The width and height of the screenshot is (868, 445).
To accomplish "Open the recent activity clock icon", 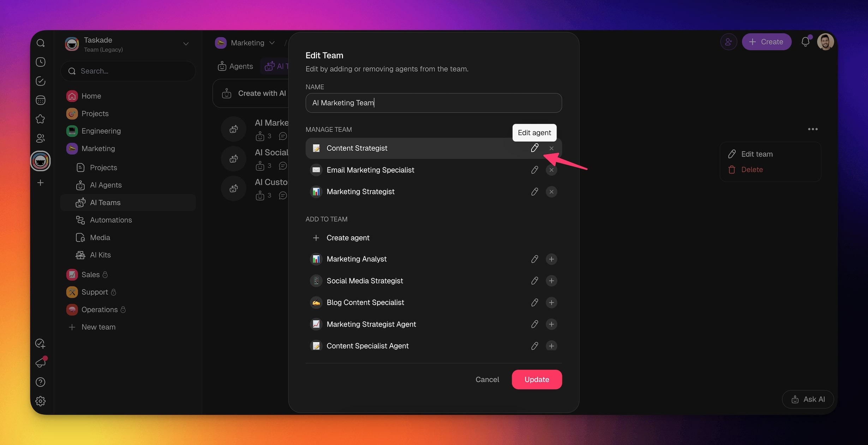I will click(41, 62).
